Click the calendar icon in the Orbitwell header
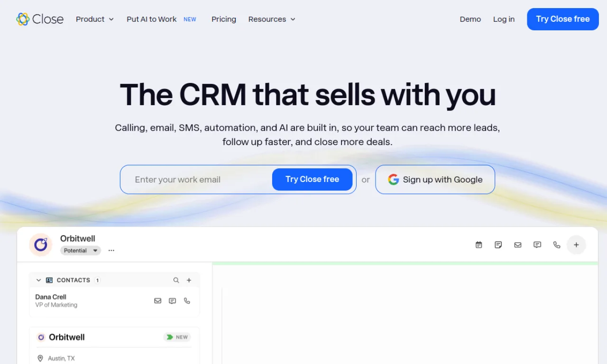The height and width of the screenshot is (364, 607). [479, 245]
